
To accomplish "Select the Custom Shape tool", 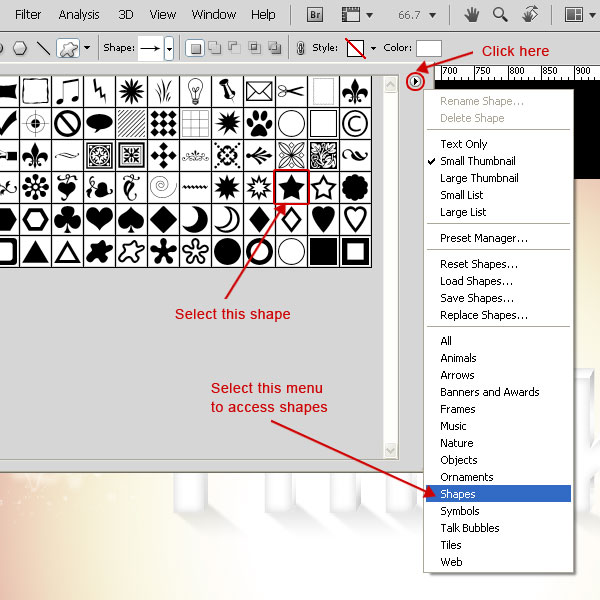I will pyautogui.click(x=68, y=48).
